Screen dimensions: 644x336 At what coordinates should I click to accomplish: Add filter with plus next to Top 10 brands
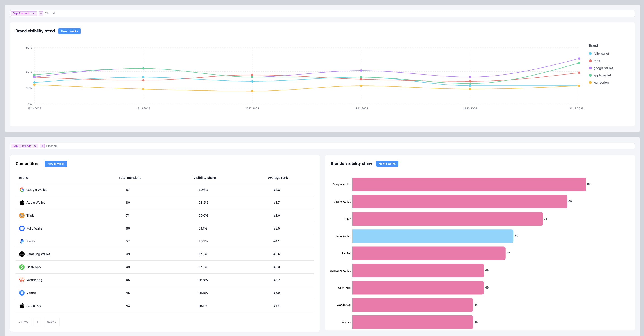pyautogui.click(x=42, y=146)
